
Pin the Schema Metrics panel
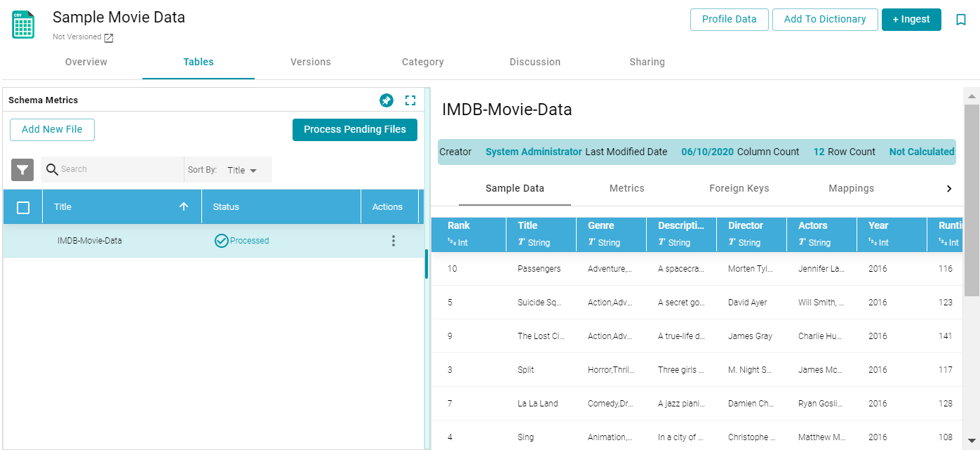(x=387, y=100)
